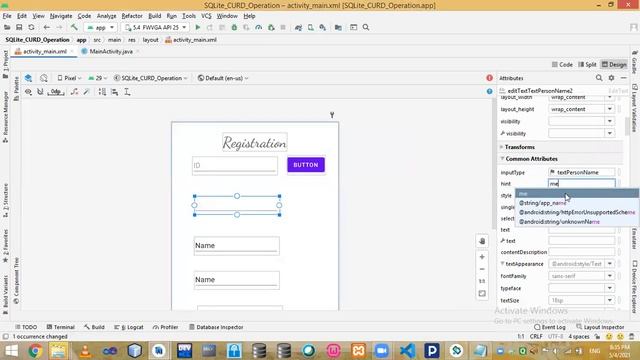Click the Make Project hammer icon
Image resolution: width=640 pixels, height=360 pixels.
pos(74,27)
